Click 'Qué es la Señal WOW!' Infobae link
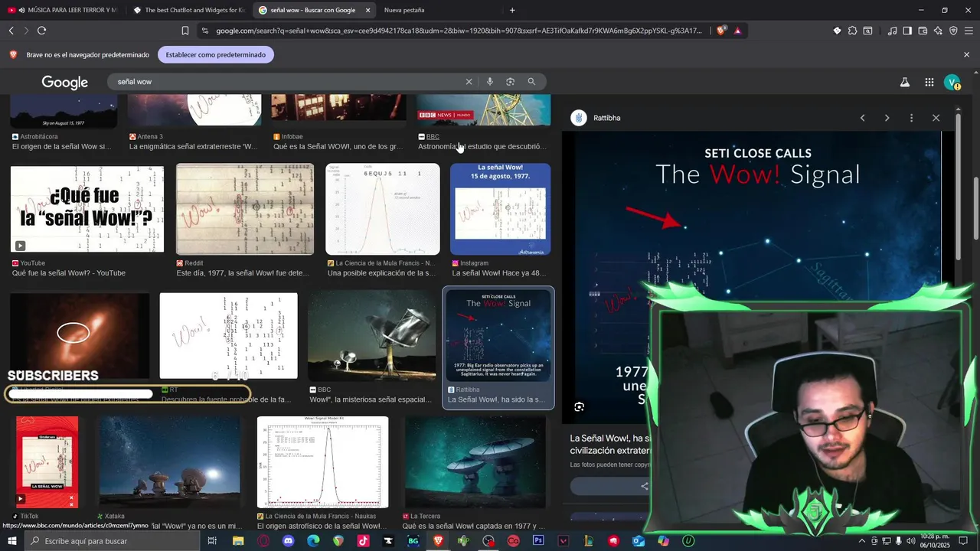The height and width of the screenshot is (551, 980). coord(338,146)
